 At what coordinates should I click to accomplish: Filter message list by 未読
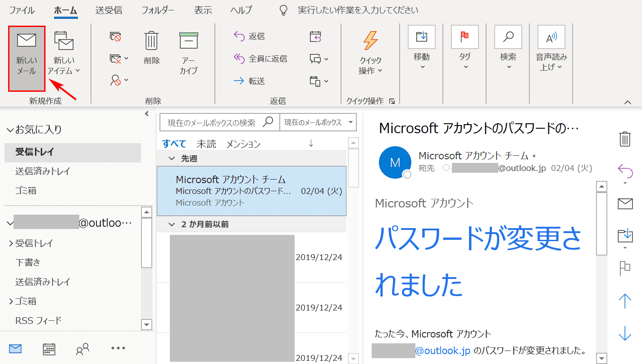coord(206,144)
